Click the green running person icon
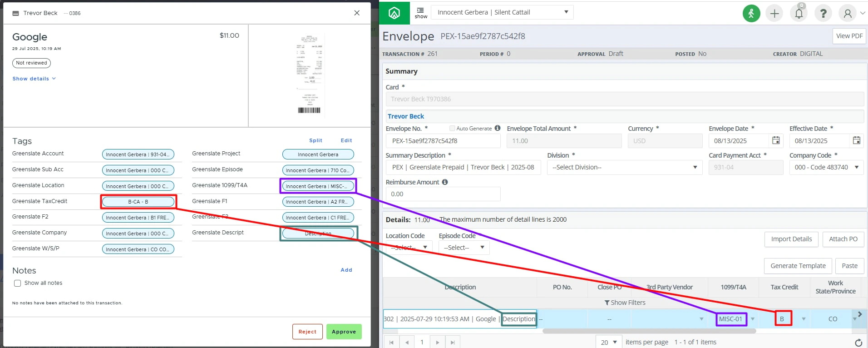868x348 pixels. click(751, 14)
